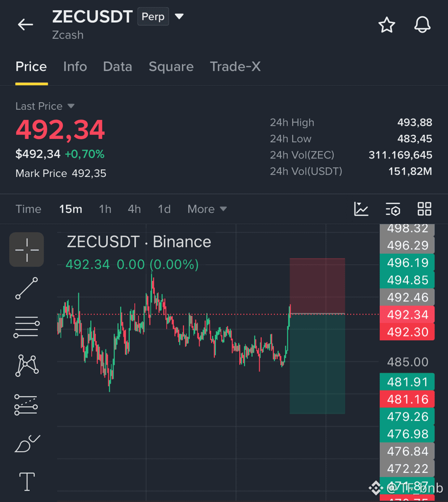Tap the 472.22 gray price label
Viewport: 448px width, 502px height.
click(407, 468)
